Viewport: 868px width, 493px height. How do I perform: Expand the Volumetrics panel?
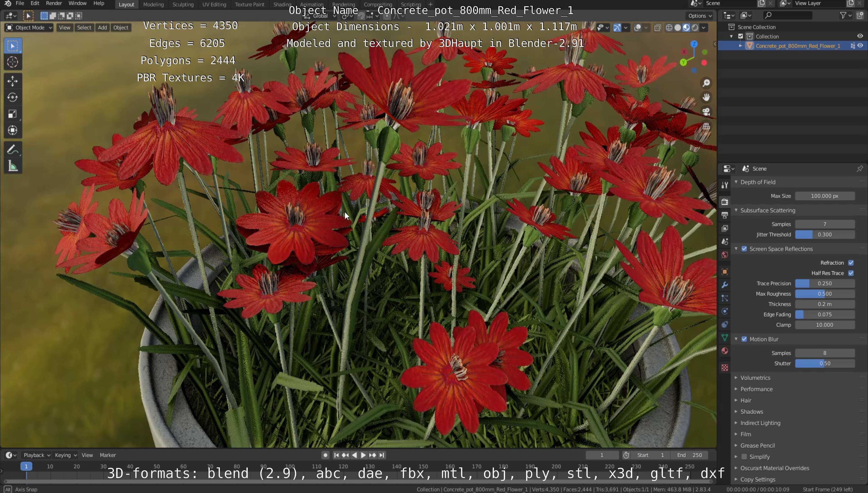coord(736,378)
